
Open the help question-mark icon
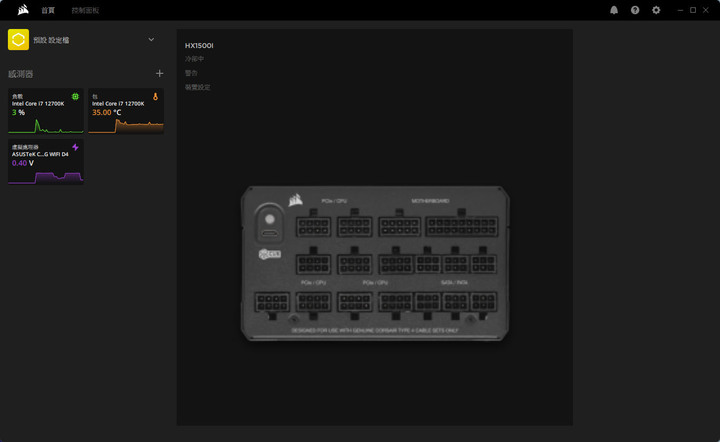pos(635,10)
